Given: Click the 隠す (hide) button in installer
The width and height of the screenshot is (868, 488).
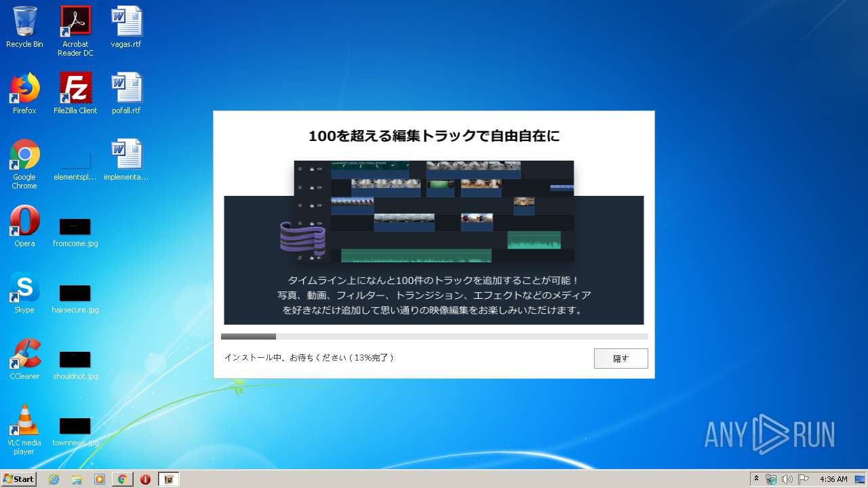Looking at the screenshot, I should coord(620,359).
